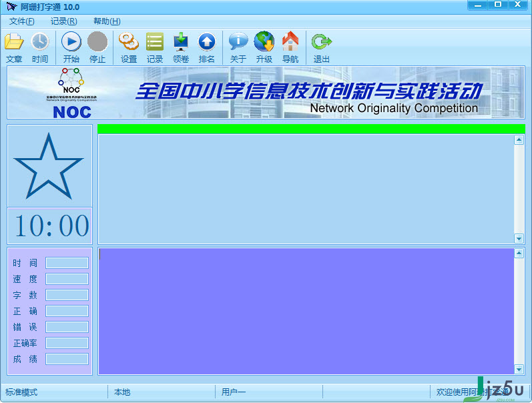
Task: Open the 帮助(H) menu
Action: (107, 21)
